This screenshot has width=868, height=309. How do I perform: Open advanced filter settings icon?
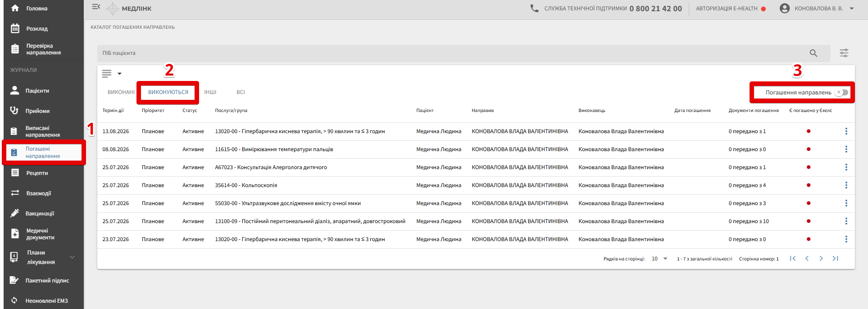844,53
